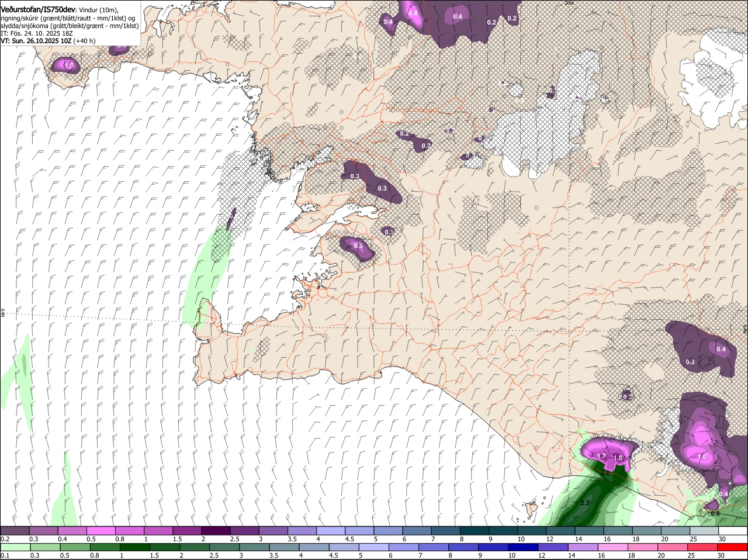This screenshot has height=560, width=748.
Task: Click the '1.7' snowfall value label on the map
Action: coord(601,456)
